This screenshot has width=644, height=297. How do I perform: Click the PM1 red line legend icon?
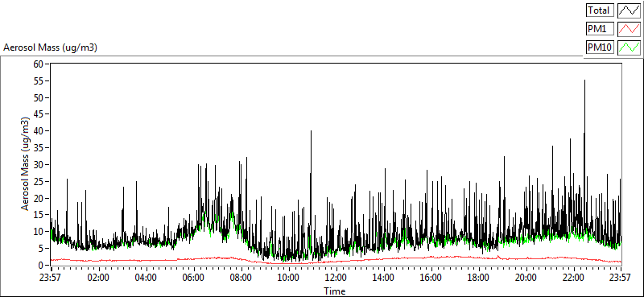[x=629, y=29]
